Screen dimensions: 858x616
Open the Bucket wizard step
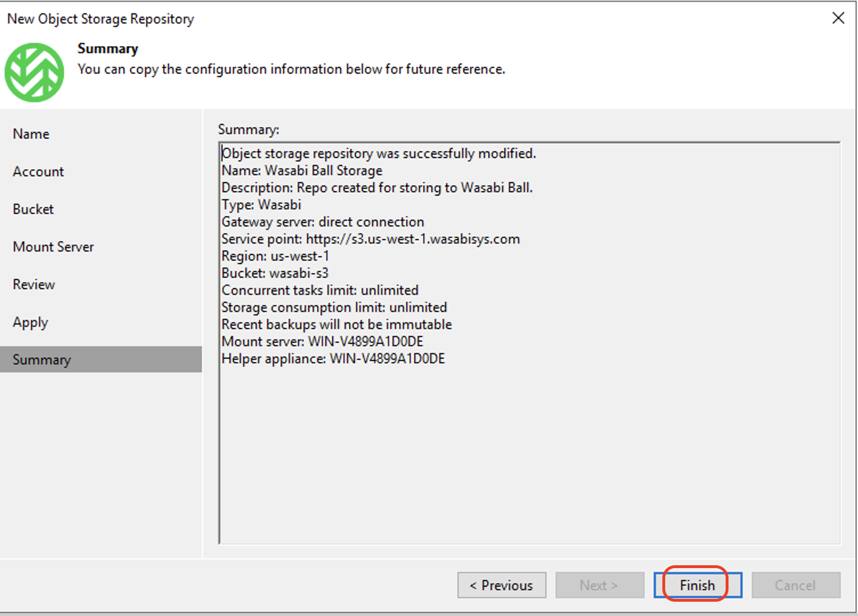point(33,209)
